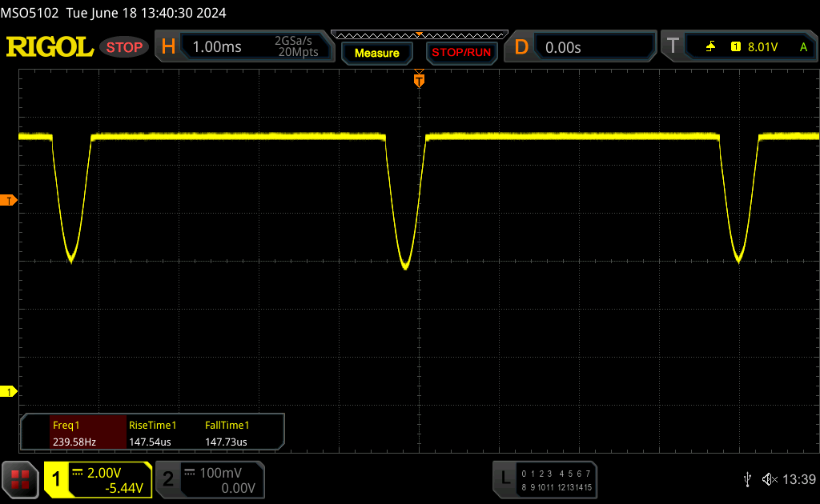Toggle channel 1 yellow label

click(57, 479)
